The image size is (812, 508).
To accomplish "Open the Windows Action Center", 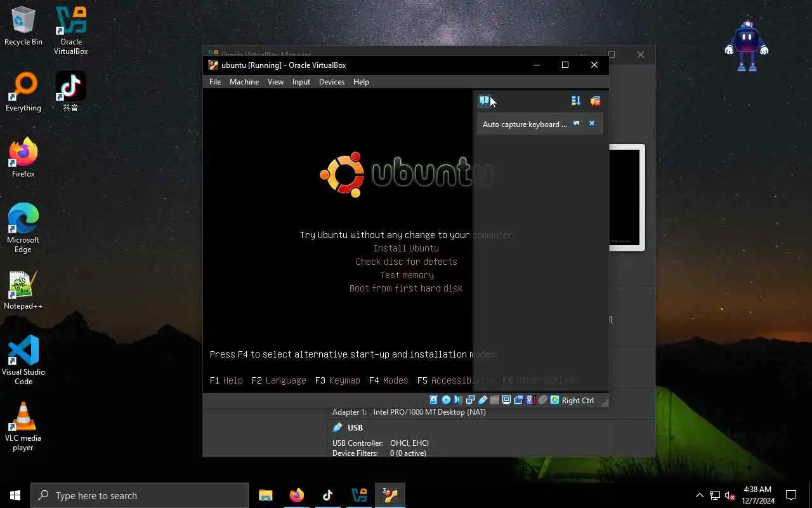I will click(791, 495).
